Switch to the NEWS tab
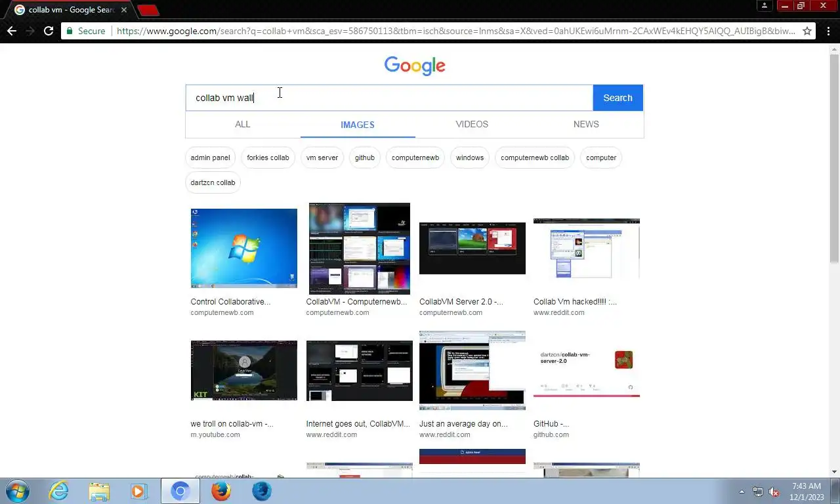 coord(586,124)
